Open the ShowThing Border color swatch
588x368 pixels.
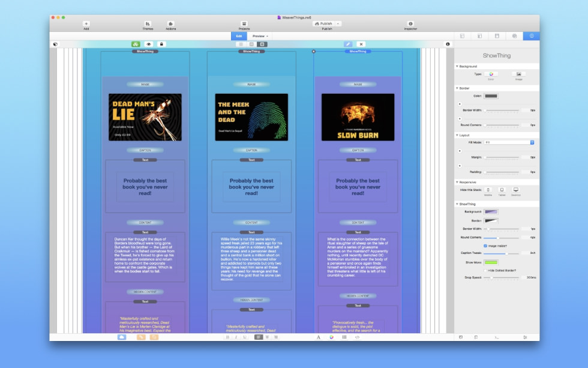[x=491, y=220]
